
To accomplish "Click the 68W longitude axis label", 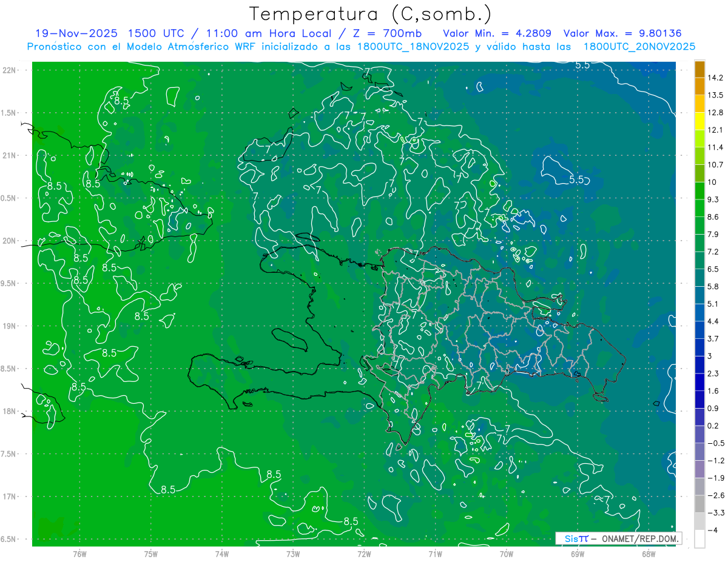I will 648,554.
